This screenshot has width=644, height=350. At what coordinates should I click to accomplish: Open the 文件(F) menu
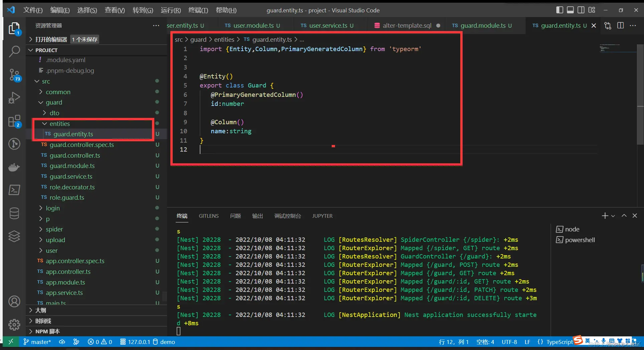point(33,10)
